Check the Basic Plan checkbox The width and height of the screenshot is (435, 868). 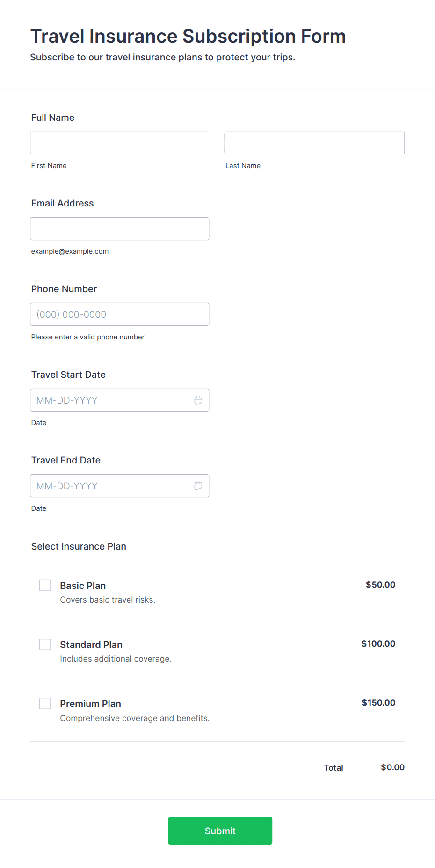coord(45,585)
